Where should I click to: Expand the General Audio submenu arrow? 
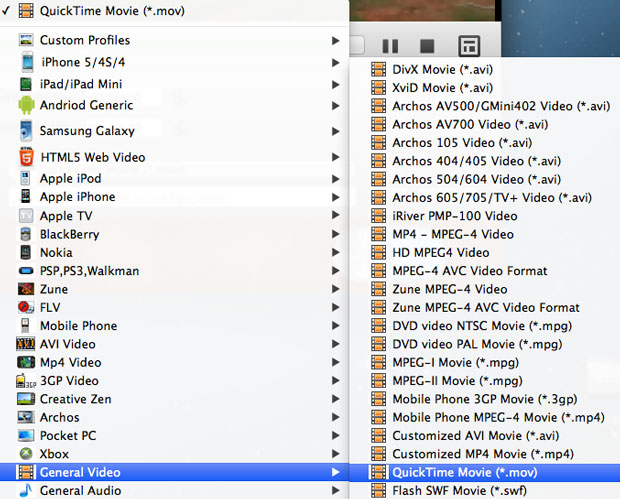[336, 491]
